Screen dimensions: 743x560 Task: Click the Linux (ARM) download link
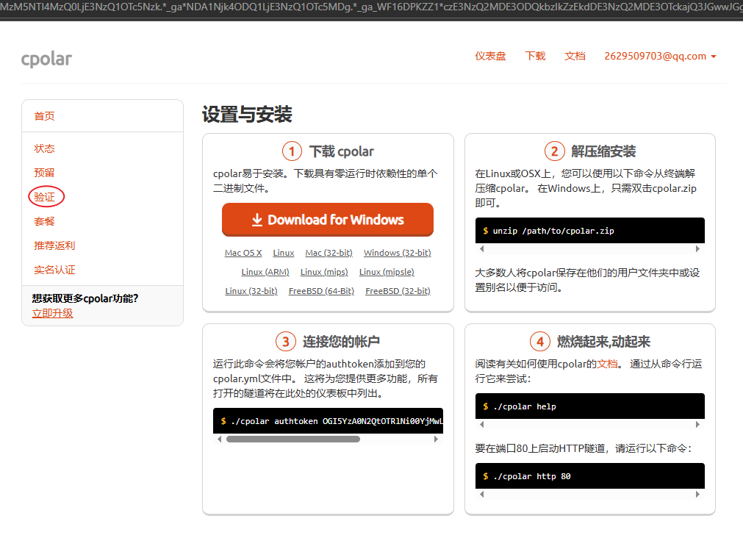265,272
